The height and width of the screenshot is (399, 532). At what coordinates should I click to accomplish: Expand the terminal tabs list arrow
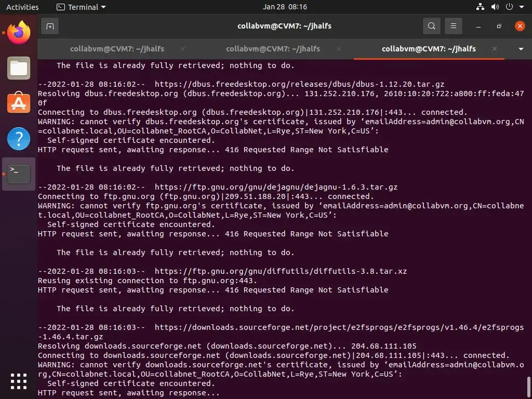[521, 49]
